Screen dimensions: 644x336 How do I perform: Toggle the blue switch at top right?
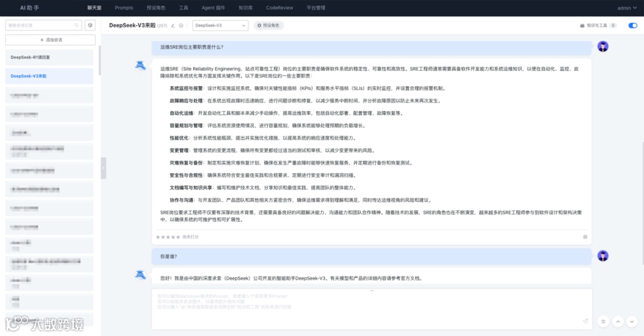(x=633, y=26)
